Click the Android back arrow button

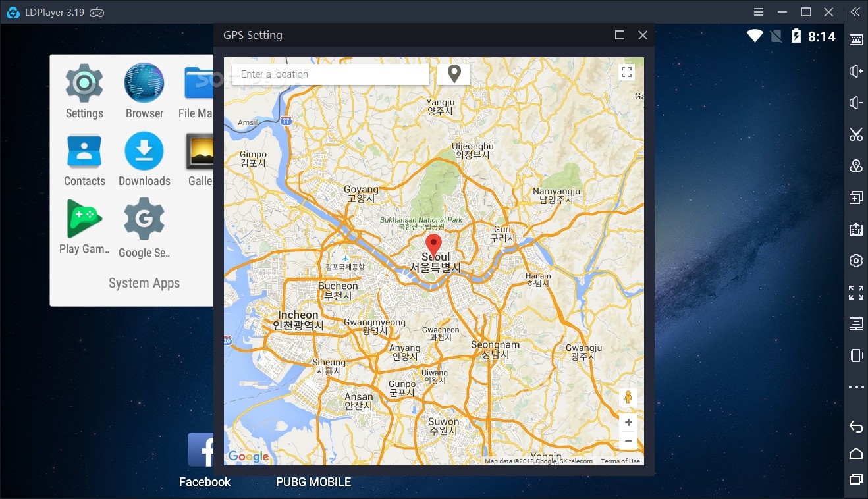pyautogui.click(x=855, y=427)
